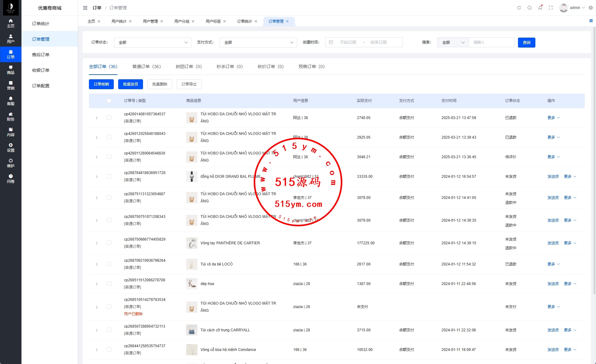Click the 开始日期 date field

[348, 43]
